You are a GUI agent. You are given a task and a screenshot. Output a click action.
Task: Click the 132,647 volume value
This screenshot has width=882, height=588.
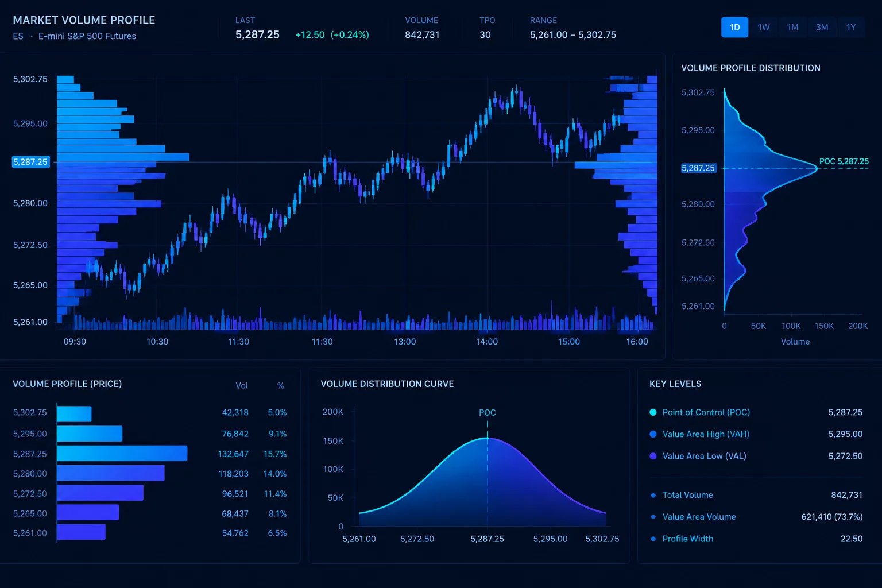[233, 454]
